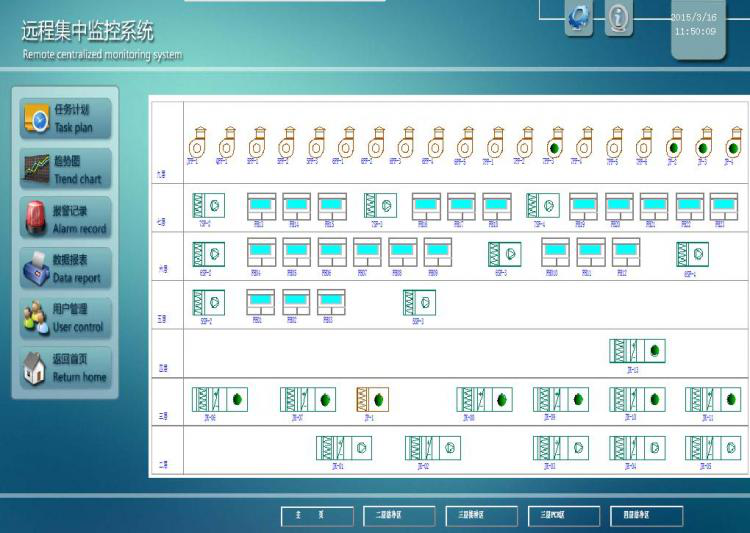Click the blue refresh icon at top
Screen dimensions: 750x533
[579, 17]
